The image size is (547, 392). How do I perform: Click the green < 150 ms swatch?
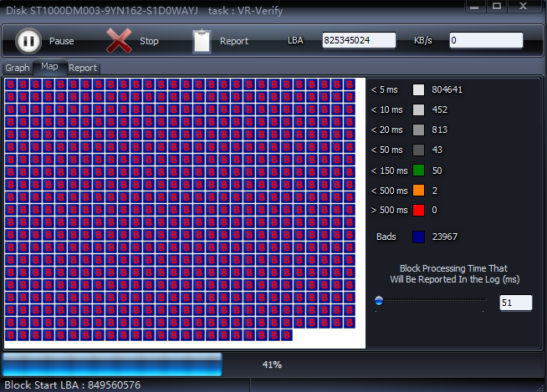[418, 171]
